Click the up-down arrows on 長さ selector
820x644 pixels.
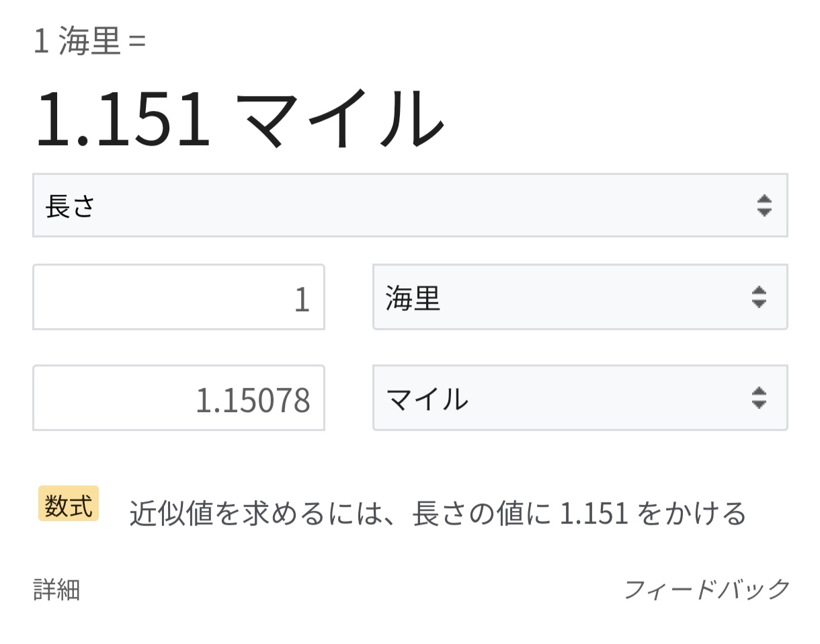pos(764,206)
